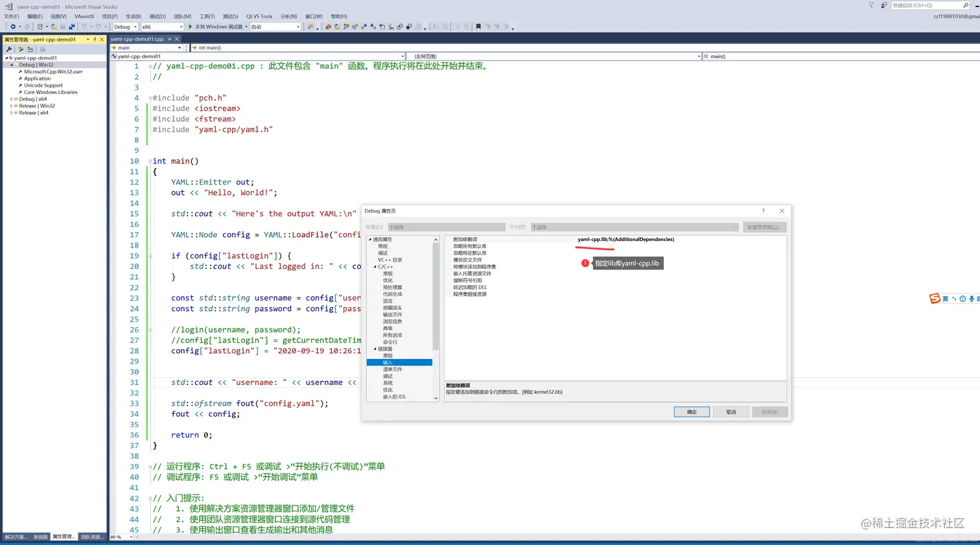The width and height of the screenshot is (980, 545).
Task: Click the New File icon in the toolbar
Action: pos(40,27)
